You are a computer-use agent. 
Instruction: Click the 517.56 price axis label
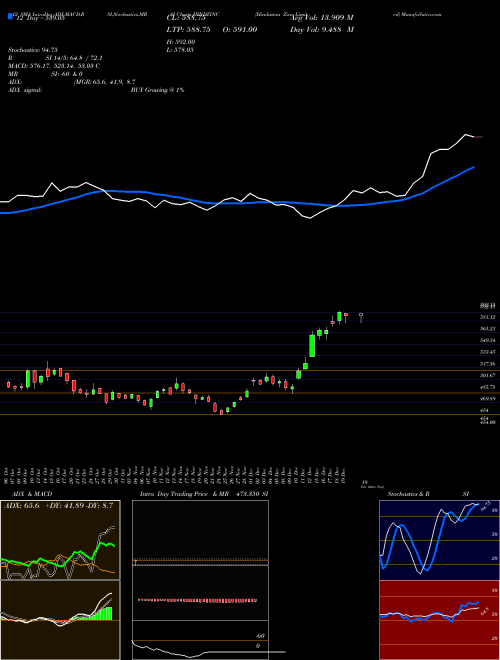point(489,363)
